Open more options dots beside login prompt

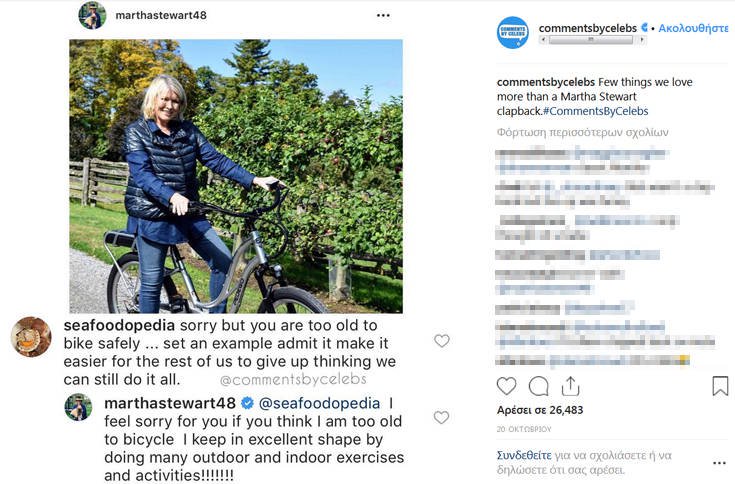click(x=719, y=463)
